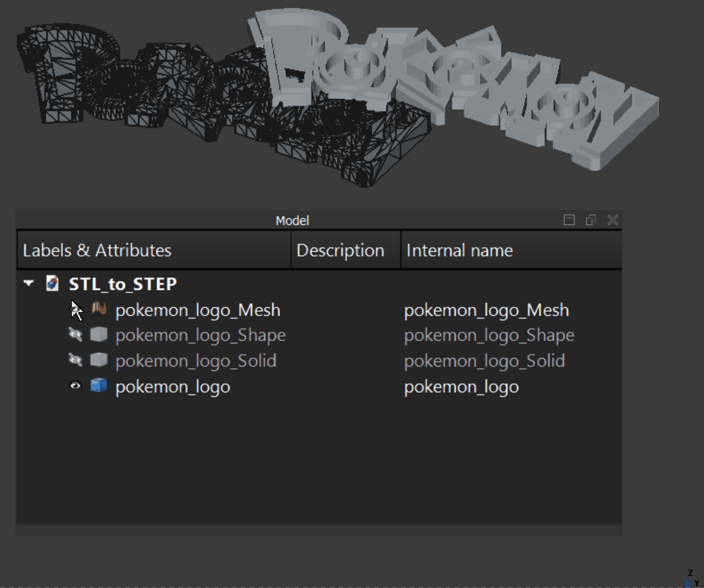Click the grey shape icon of pokemon_logo_Shape

99,335
